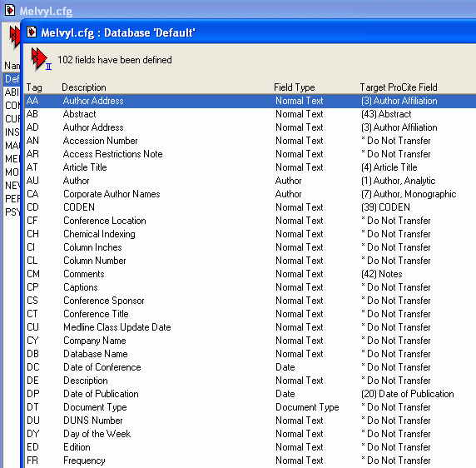This screenshot has width=476, height=468.
Task: Select the DE Description row
Action: [250, 381]
